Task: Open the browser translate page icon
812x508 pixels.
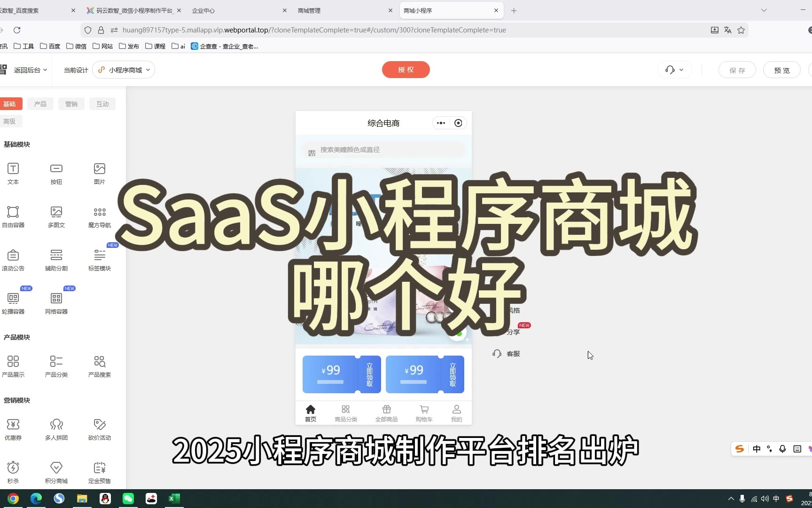Action: coord(728,30)
